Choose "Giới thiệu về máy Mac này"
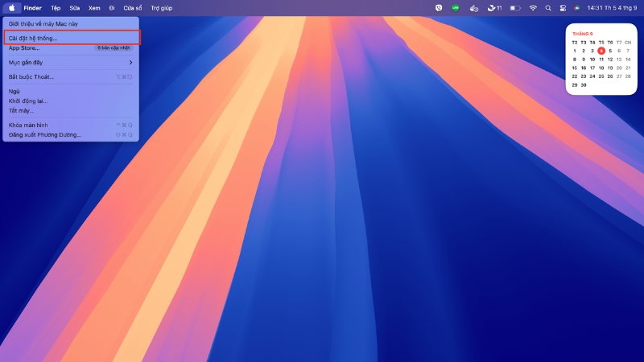Viewport: 644px width, 362px height. pyautogui.click(x=43, y=25)
